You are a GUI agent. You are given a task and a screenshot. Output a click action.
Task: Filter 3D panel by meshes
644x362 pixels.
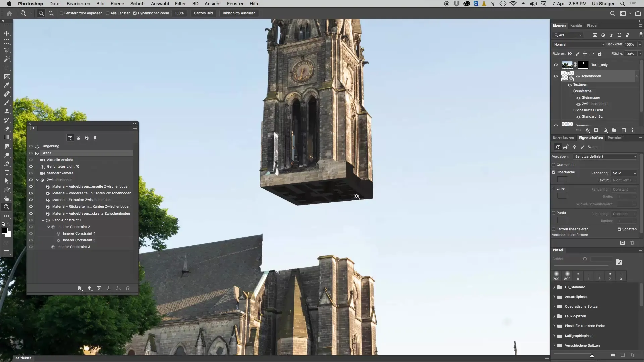point(78,138)
